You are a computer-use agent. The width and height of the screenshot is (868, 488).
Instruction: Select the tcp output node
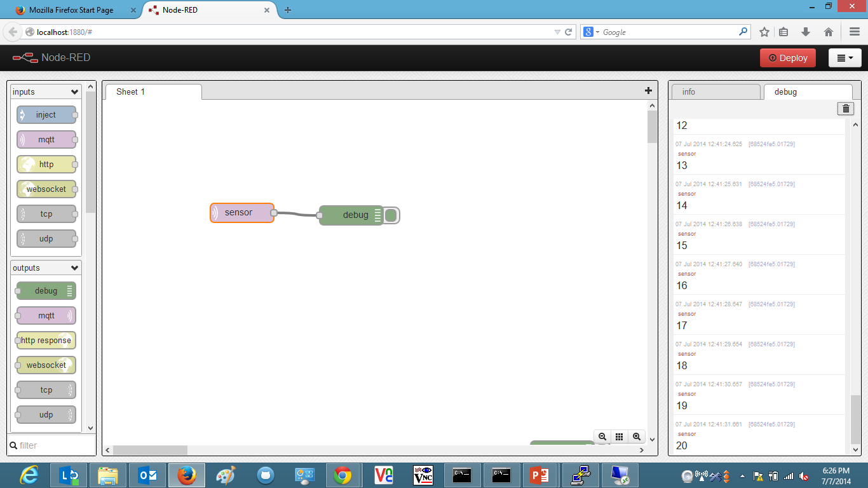coord(46,390)
